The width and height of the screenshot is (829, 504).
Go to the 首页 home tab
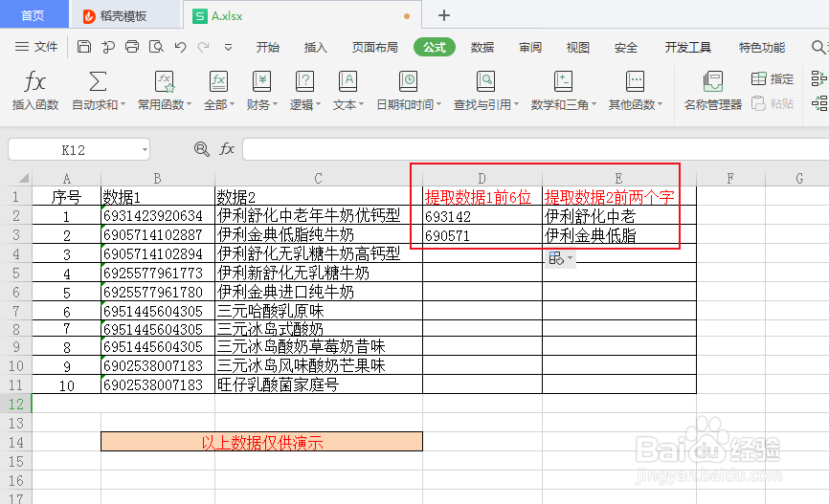[33, 15]
